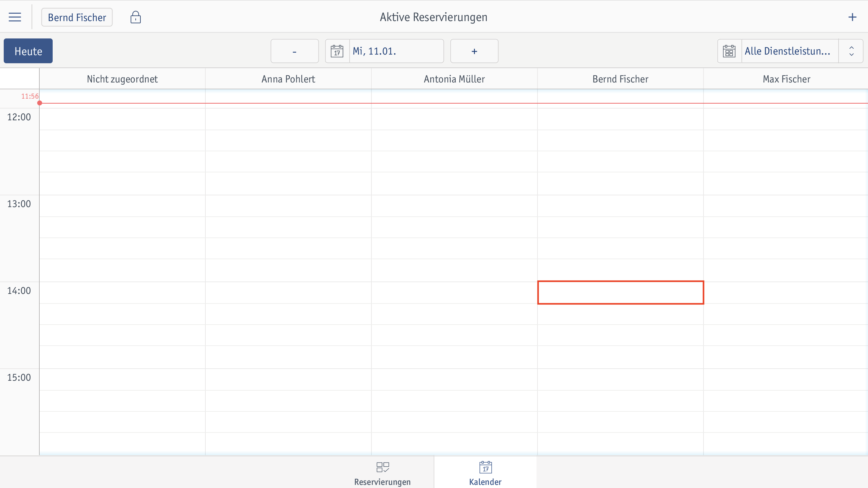The height and width of the screenshot is (488, 868).
Task: Click the Bernd Fischer user button
Action: tap(77, 17)
